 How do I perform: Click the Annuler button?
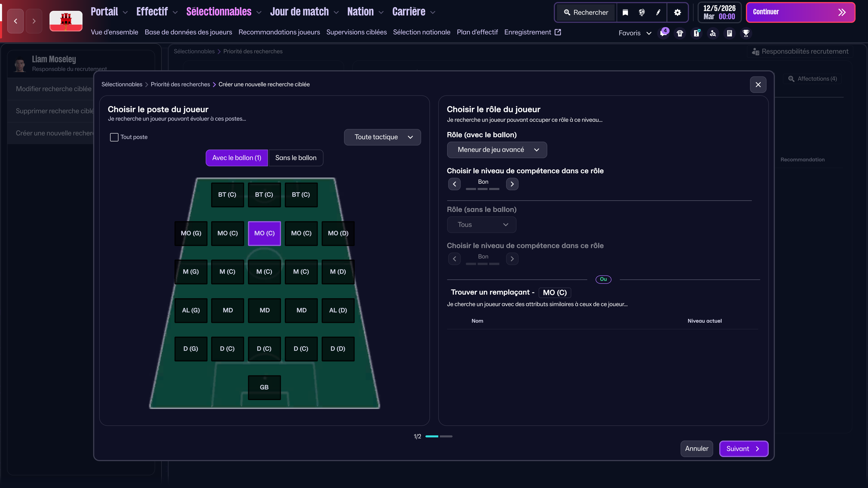click(x=697, y=449)
